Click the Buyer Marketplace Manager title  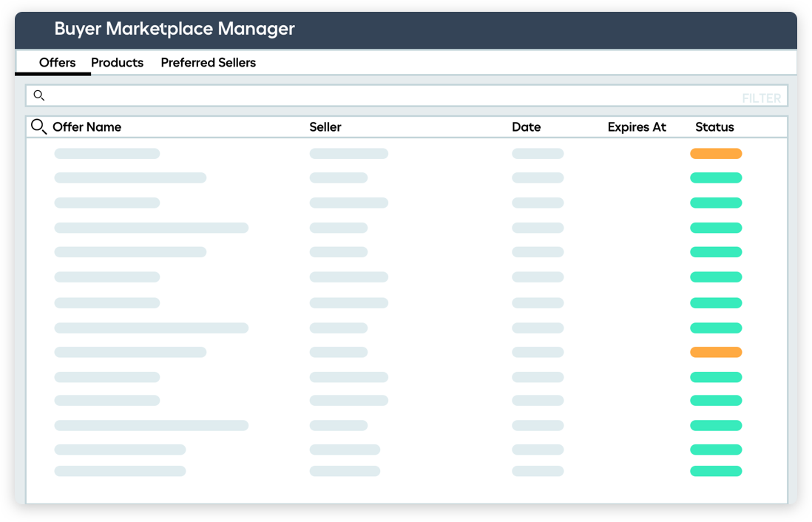(x=175, y=29)
